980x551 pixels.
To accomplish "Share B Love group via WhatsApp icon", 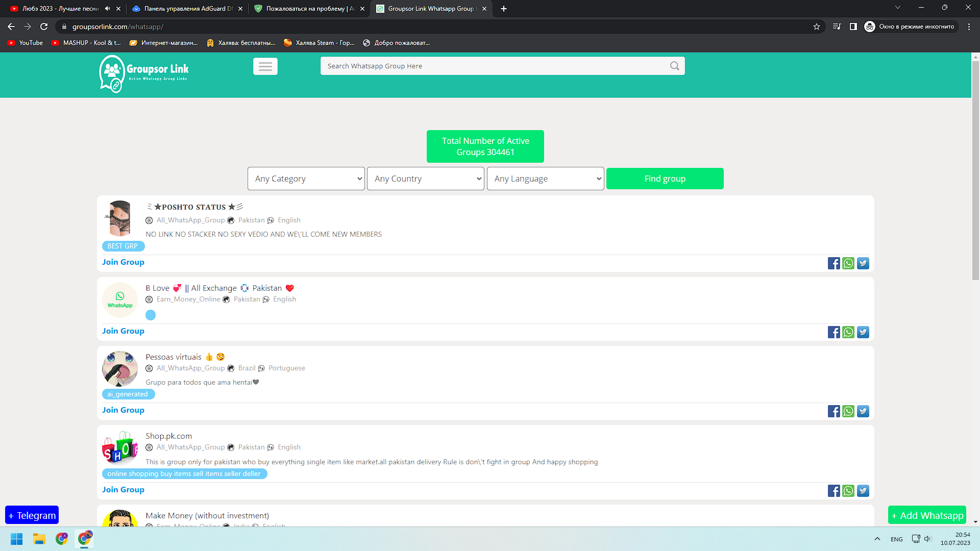I will 848,332.
